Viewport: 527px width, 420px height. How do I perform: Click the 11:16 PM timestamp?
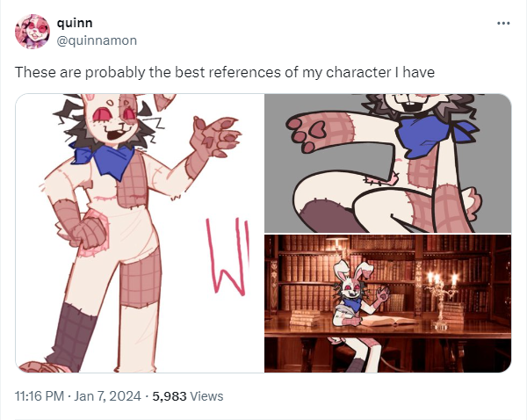click(x=40, y=396)
